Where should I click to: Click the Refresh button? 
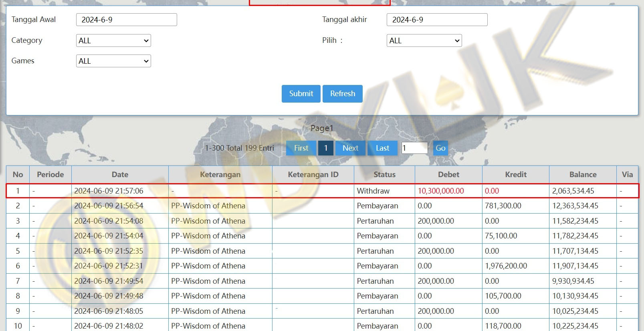(343, 94)
